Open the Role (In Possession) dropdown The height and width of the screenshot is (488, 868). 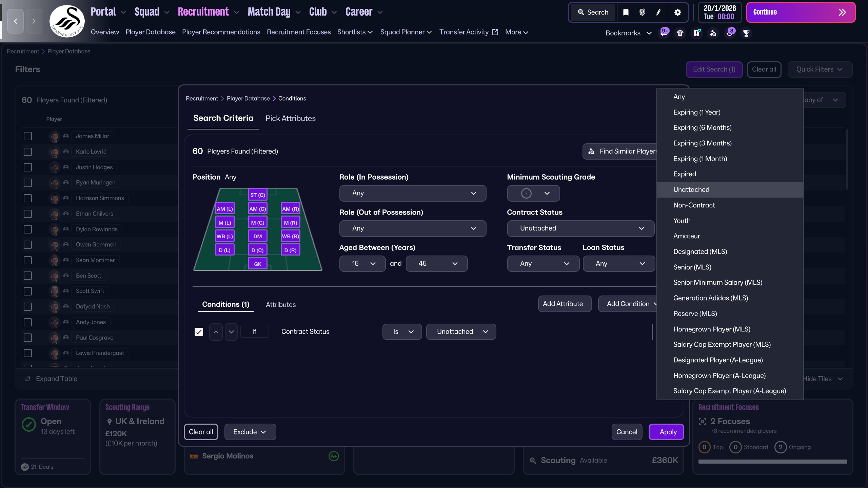tap(412, 193)
